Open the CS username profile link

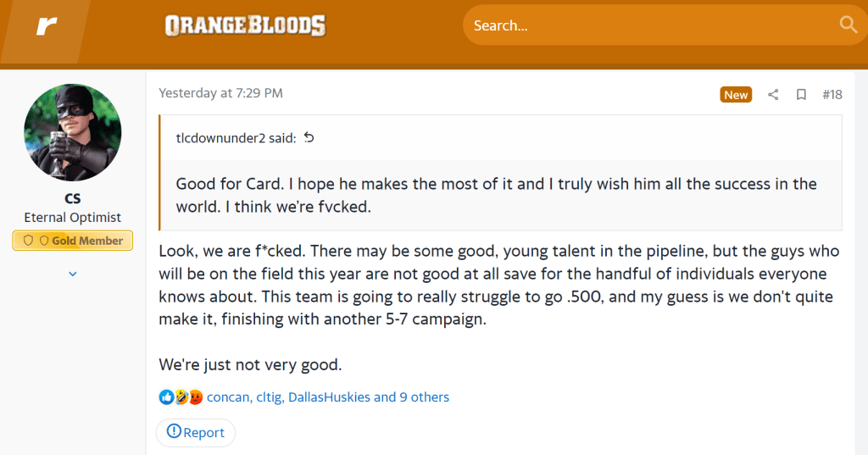[x=73, y=198]
